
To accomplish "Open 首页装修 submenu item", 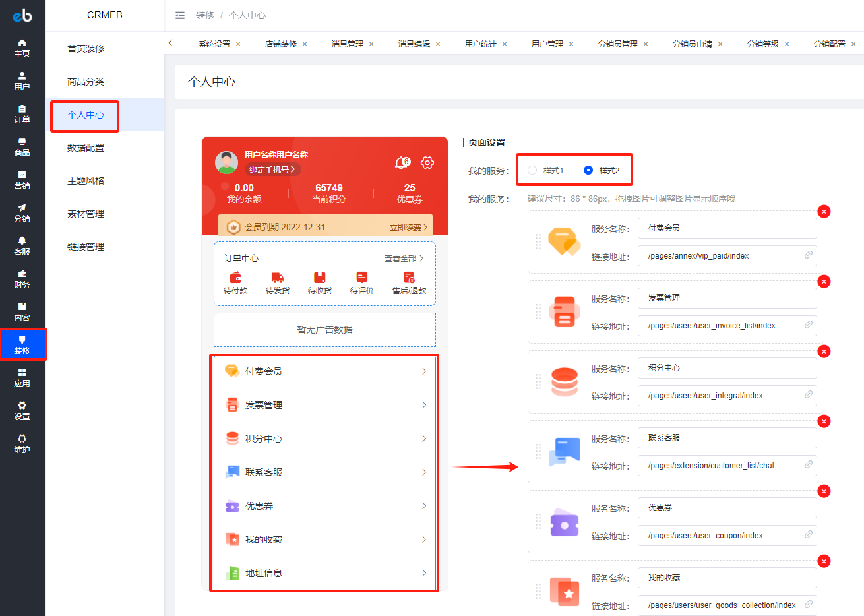I will click(86, 49).
